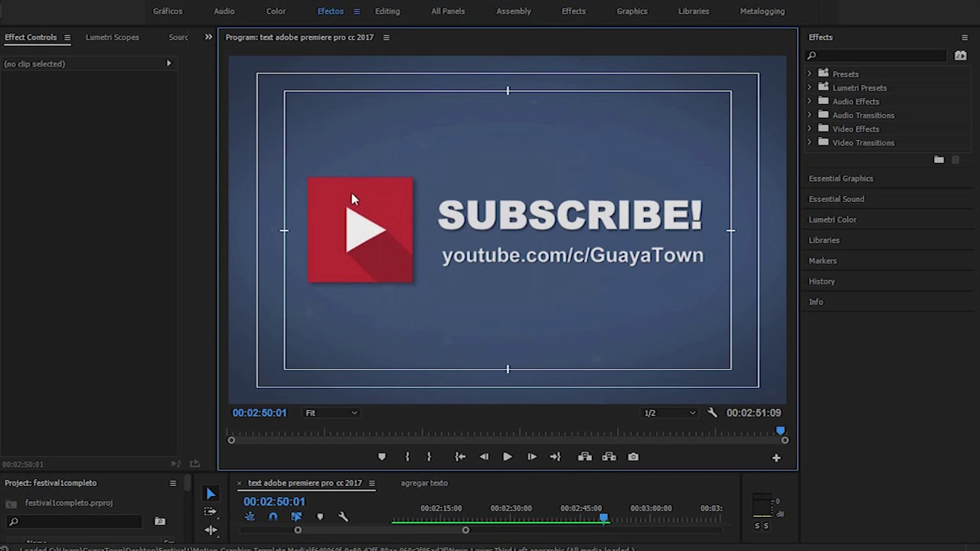Toggle Snap magnet in the timeline
Screen dimensions: 980x551
pos(273,517)
